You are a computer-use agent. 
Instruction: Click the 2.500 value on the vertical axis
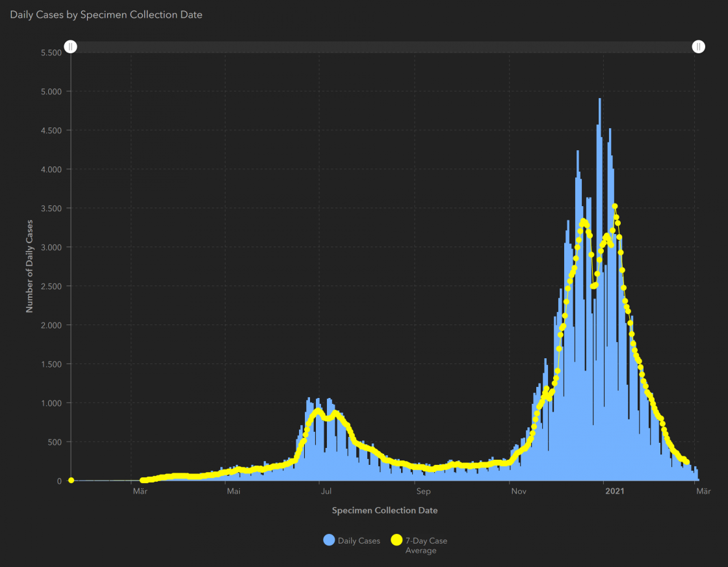(49, 286)
